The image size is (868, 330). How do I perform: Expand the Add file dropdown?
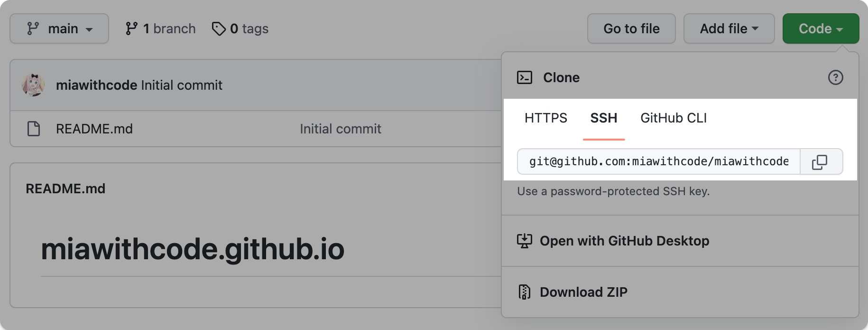[729, 28]
